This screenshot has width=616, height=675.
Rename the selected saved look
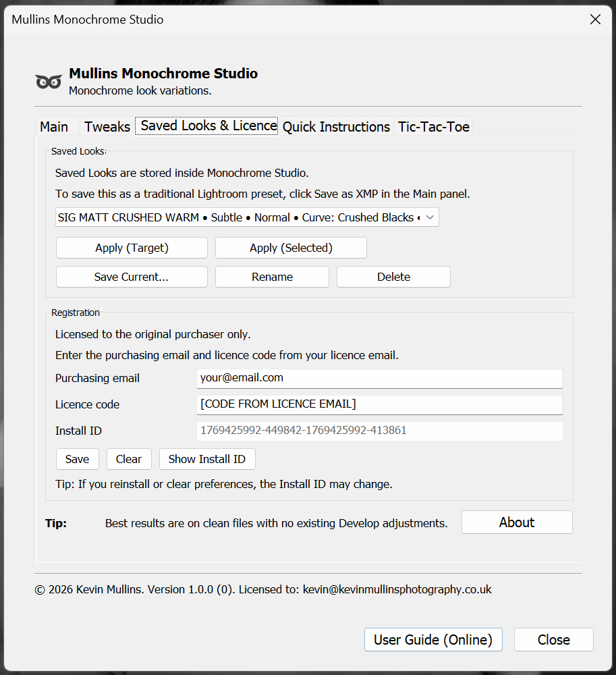271,277
